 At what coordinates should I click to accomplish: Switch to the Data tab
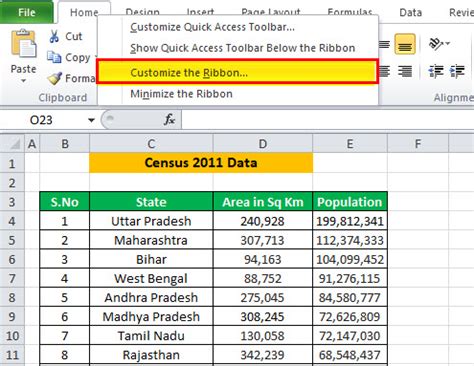pos(411,13)
